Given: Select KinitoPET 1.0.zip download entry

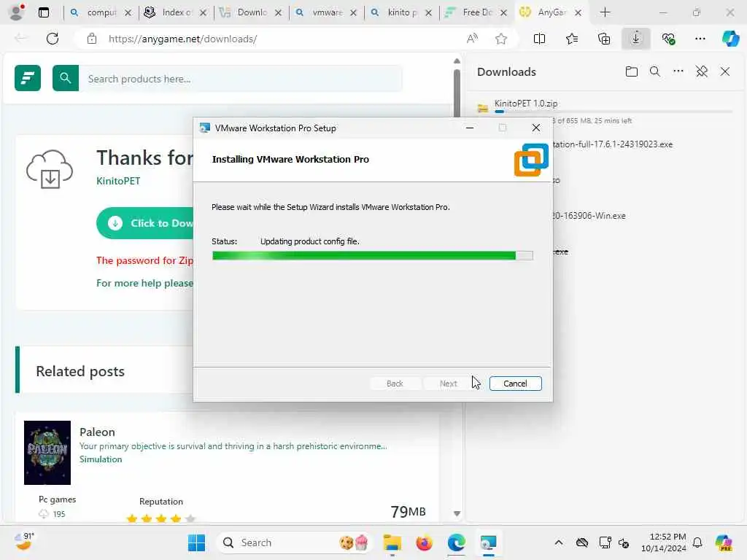Looking at the screenshot, I should tap(605, 112).
